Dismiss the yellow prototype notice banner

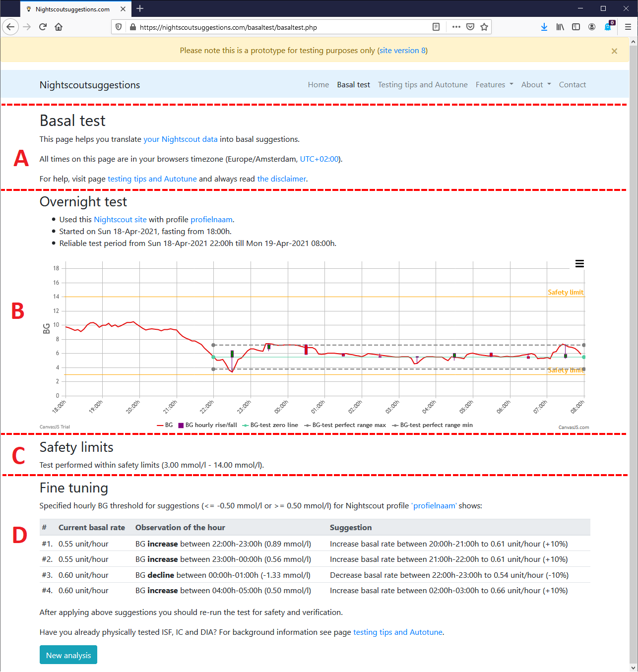(x=614, y=51)
